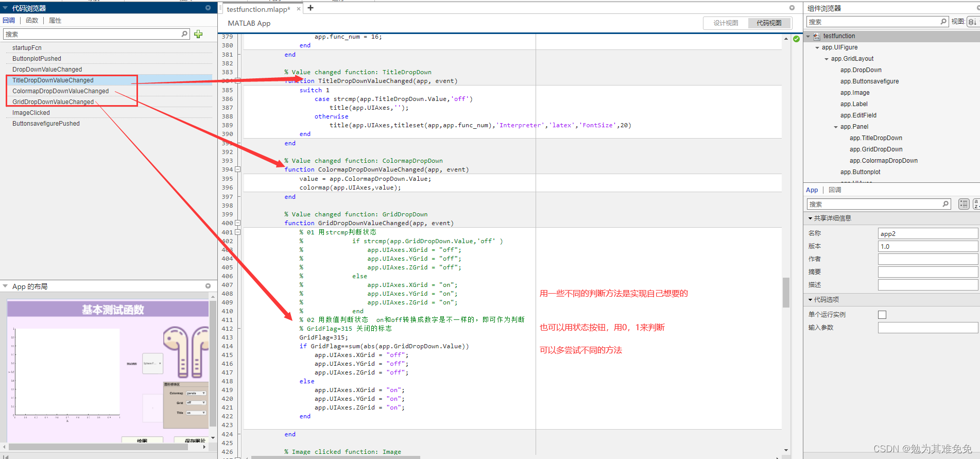Close the testfunction.mlapp tab

[x=299, y=9]
